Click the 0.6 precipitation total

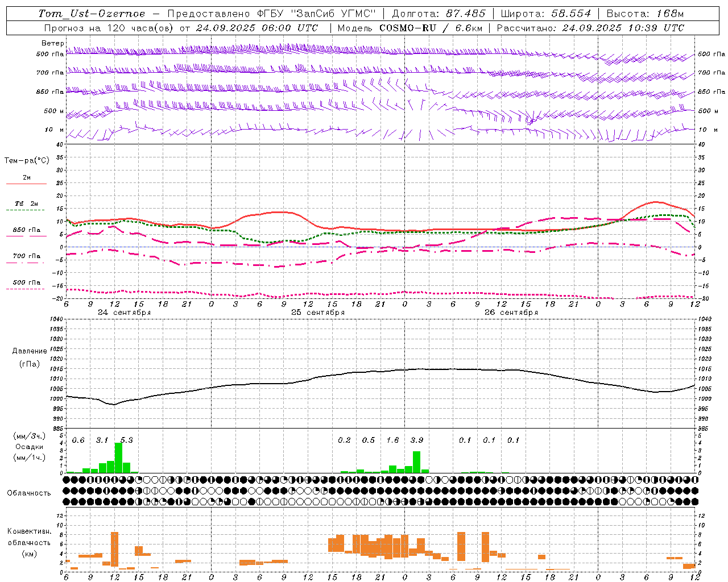coord(78,440)
